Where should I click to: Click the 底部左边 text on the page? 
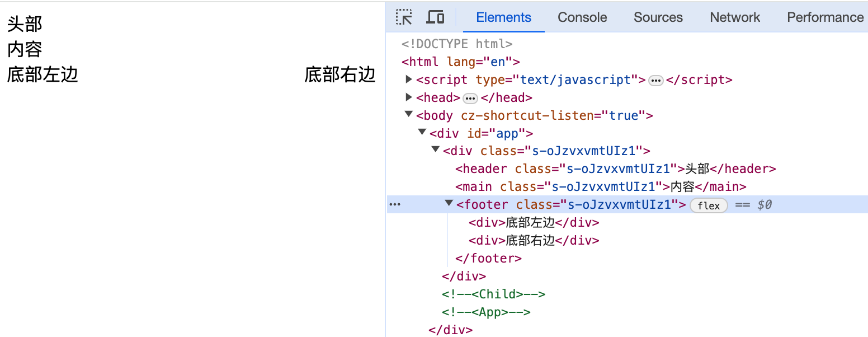click(43, 74)
